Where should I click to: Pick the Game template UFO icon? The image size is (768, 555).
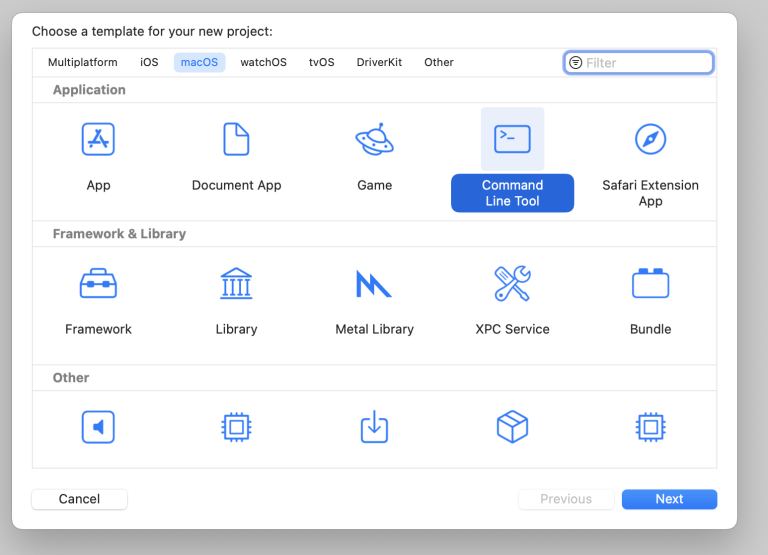tap(374, 139)
